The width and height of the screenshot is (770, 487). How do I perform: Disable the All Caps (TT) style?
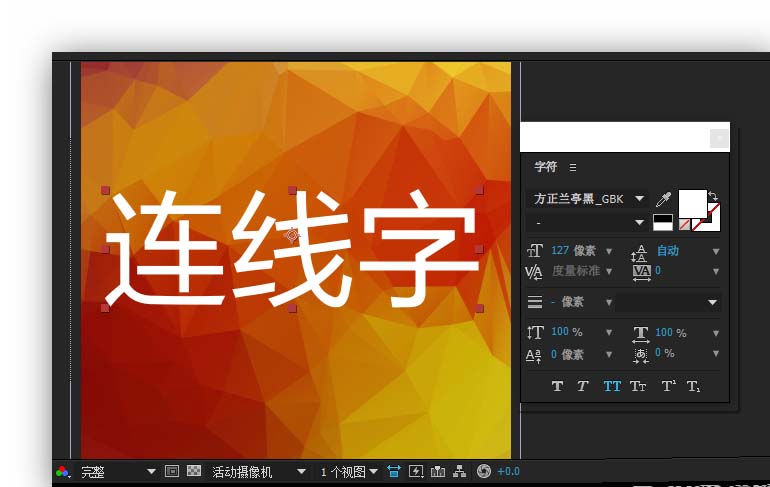pos(612,386)
